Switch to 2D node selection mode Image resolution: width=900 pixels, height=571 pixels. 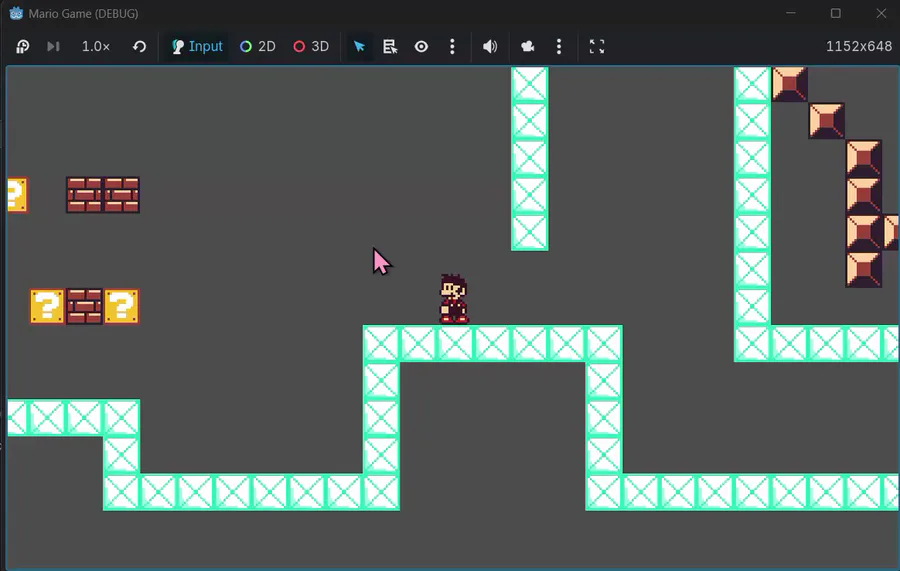pyautogui.click(x=258, y=46)
